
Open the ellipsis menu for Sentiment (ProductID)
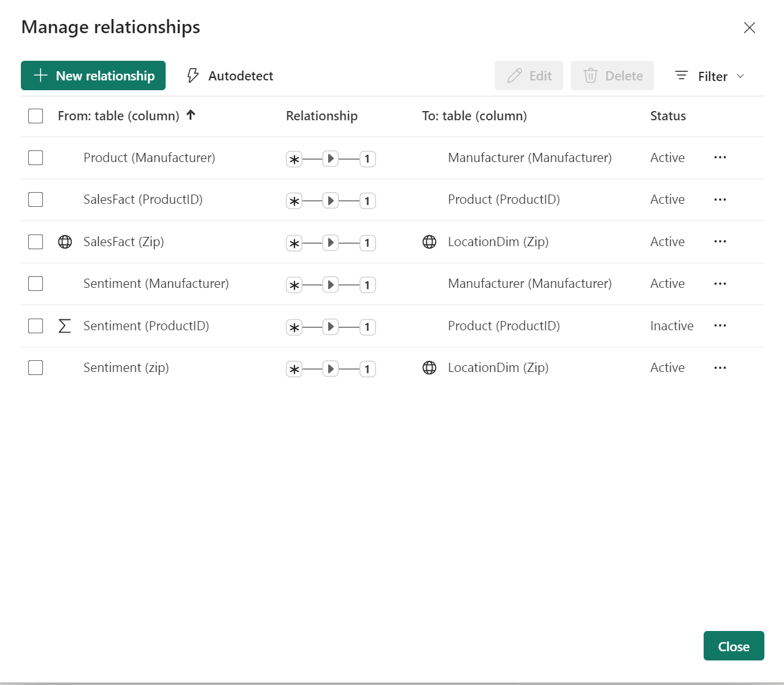(x=720, y=326)
